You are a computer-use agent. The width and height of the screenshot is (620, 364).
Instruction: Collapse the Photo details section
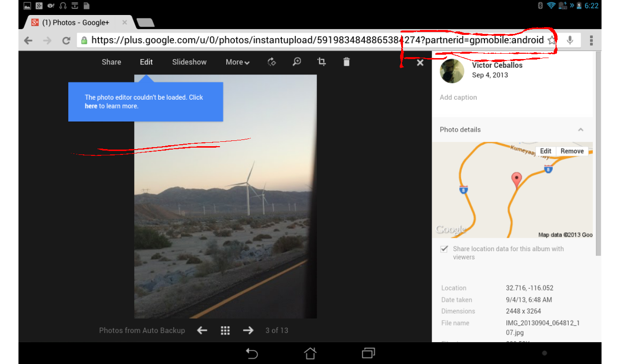pyautogui.click(x=580, y=130)
